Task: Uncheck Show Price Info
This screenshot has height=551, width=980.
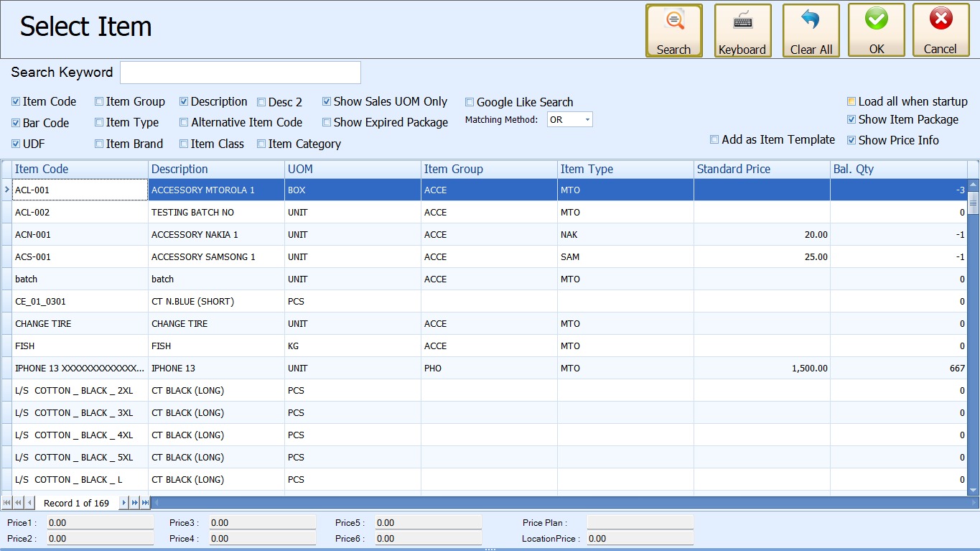Action: tap(851, 141)
